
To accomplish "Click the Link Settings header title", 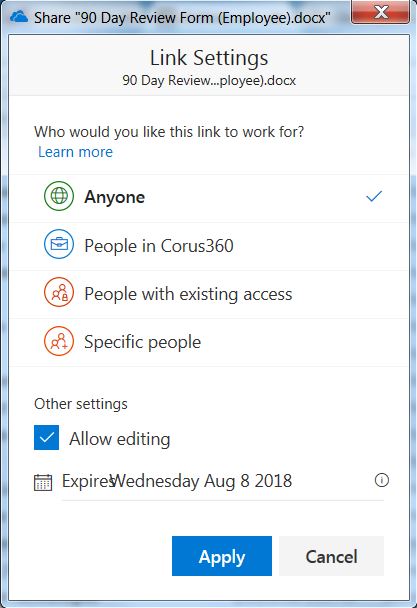I will click(209, 58).
